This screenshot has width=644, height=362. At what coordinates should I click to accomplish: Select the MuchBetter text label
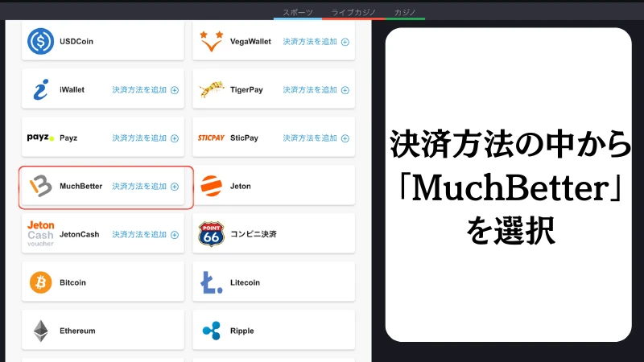(x=81, y=186)
